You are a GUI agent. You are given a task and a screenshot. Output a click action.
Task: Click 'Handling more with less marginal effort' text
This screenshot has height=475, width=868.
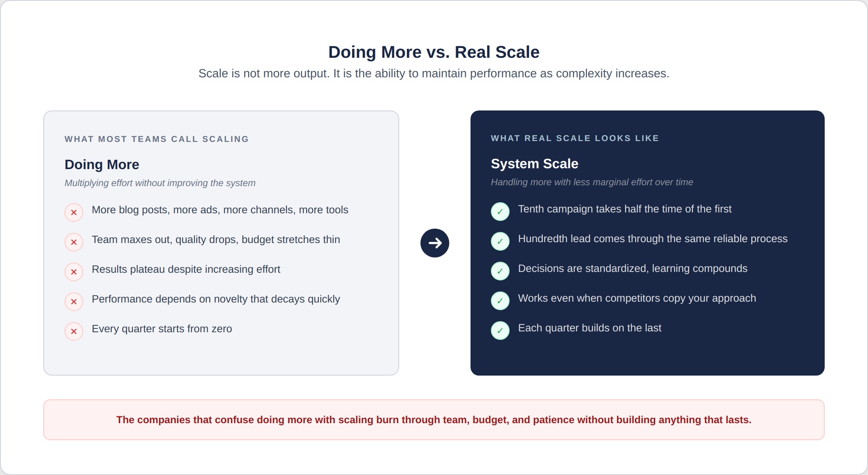coord(592,182)
